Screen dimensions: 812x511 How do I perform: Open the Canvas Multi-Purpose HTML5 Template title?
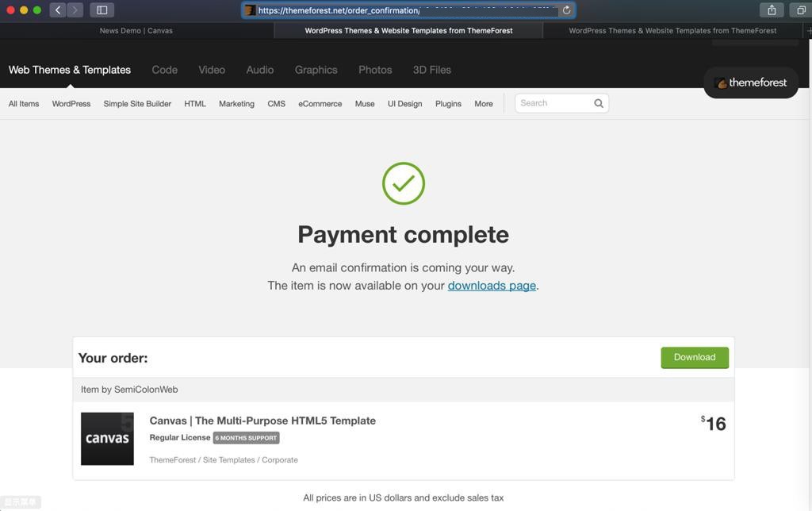(x=262, y=421)
